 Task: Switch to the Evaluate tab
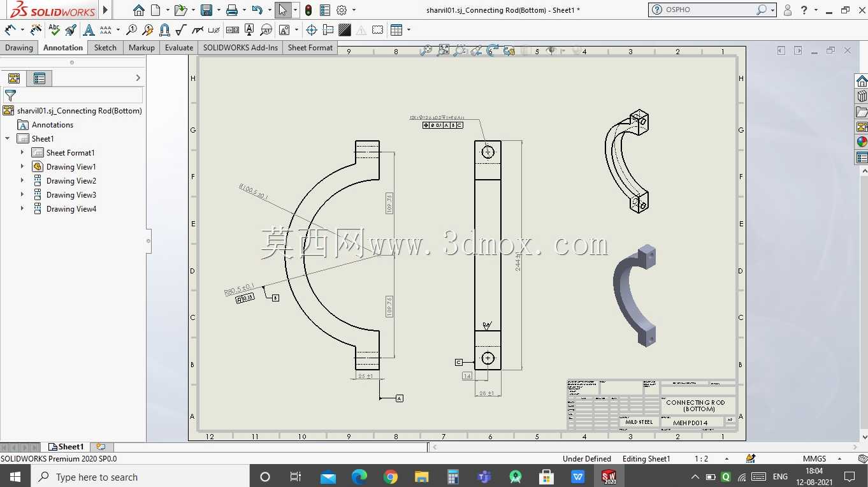pos(179,48)
